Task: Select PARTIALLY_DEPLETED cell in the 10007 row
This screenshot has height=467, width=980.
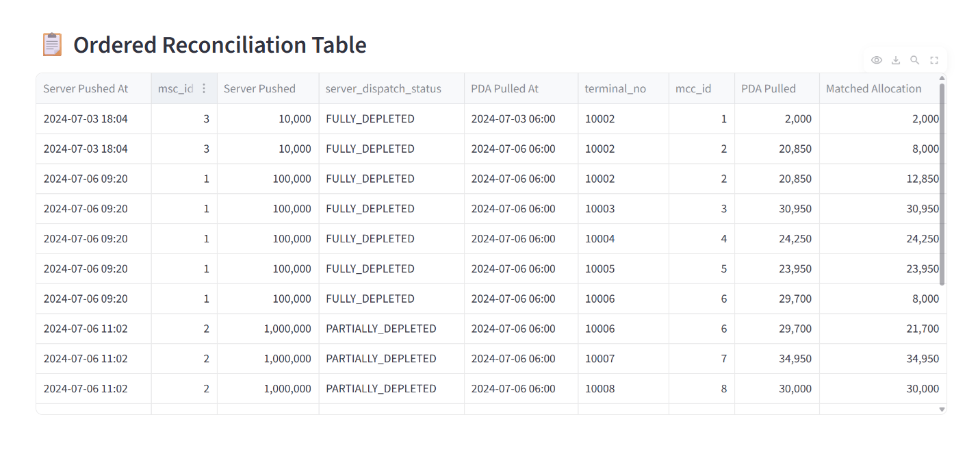Action: pyautogui.click(x=391, y=358)
